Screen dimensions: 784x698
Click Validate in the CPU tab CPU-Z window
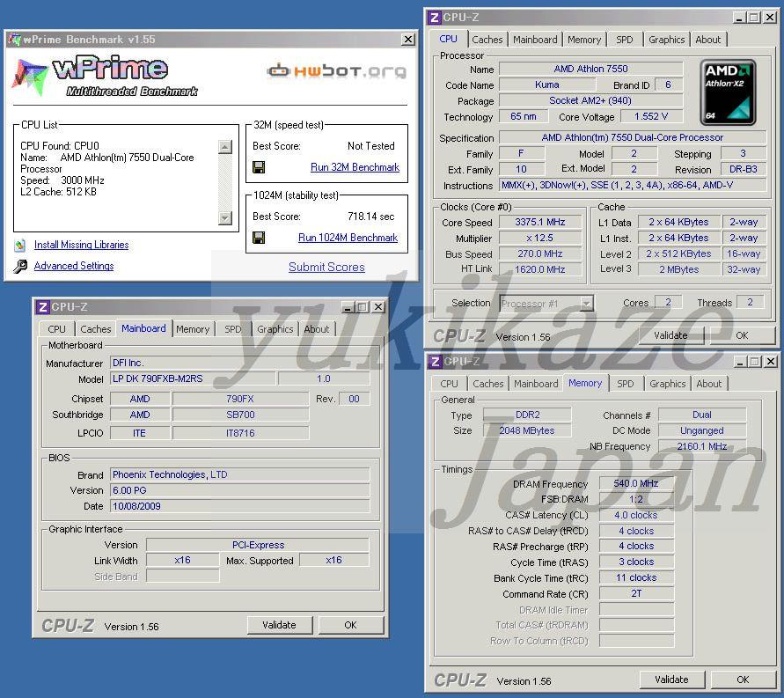click(x=671, y=335)
